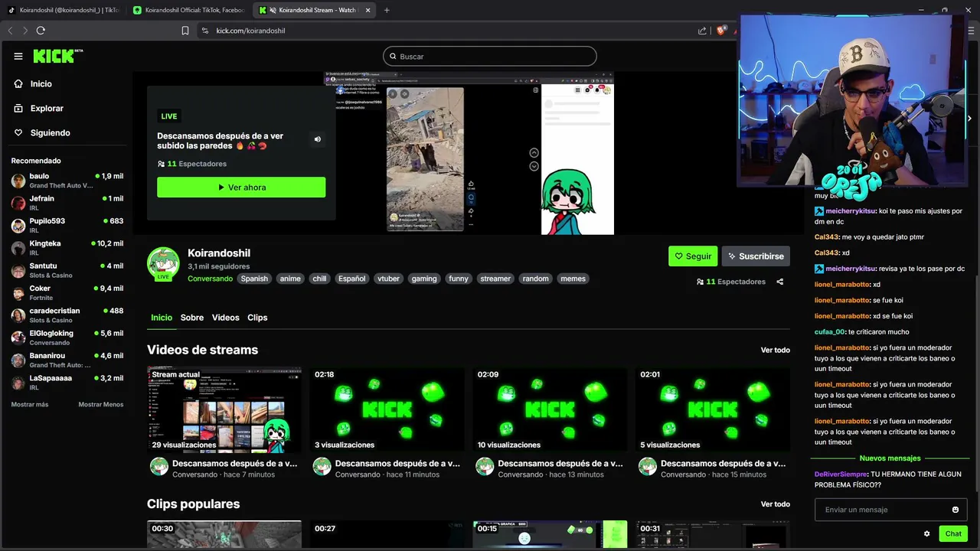Viewport: 980px width, 551px height.
Task: Open the 02:18 stream video thumbnail
Action: pyautogui.click(x=387, y=410)
